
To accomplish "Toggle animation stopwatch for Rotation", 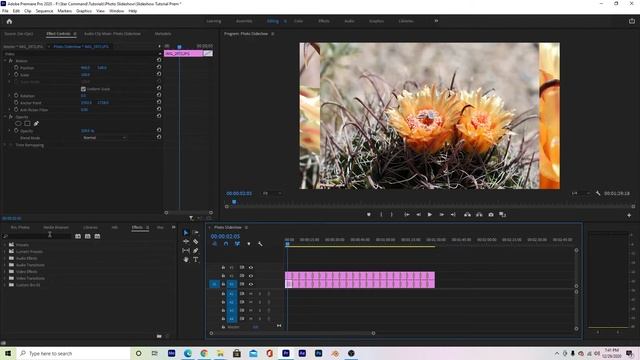I will [16, 95].
